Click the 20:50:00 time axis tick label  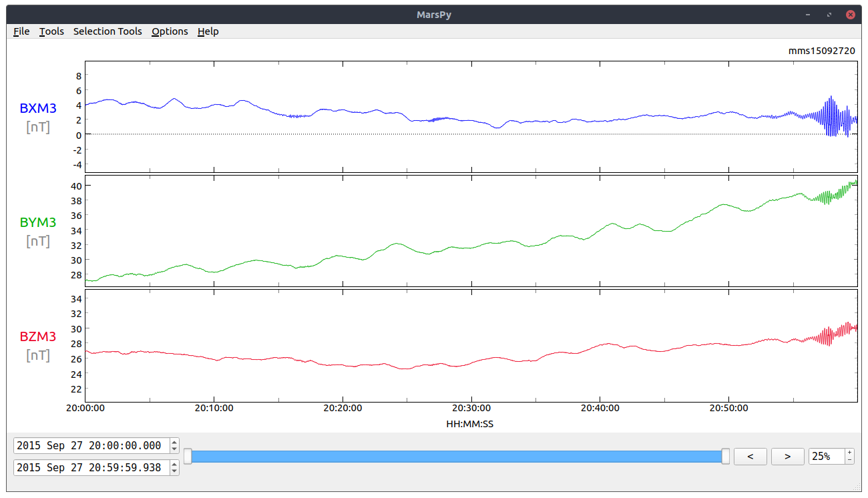728,409
